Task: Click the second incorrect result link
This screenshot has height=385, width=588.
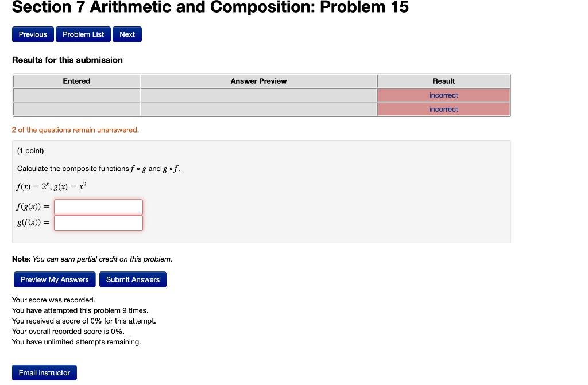Action: point(443,109)
